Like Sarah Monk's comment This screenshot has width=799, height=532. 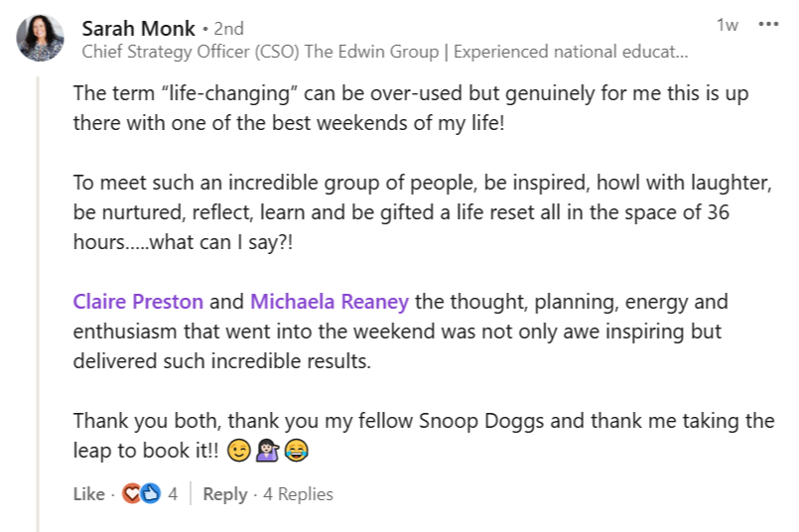(x=88, y=493)
